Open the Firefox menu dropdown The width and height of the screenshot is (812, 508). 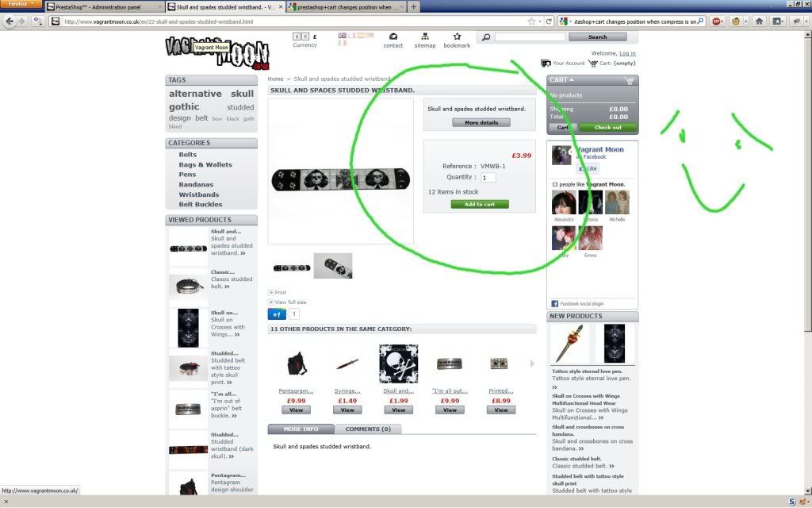[x=21, y=6]
